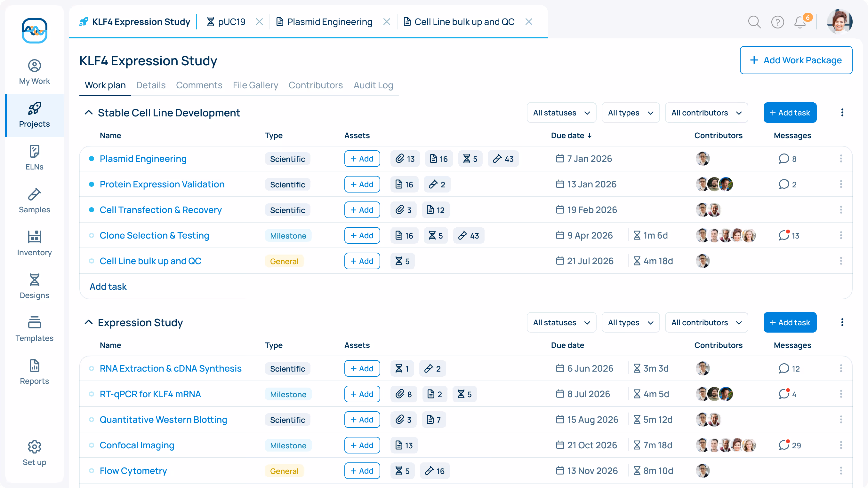
Task: Open the Samples section in sidebar
Action: pyautogui.click(x=34, y=201)
